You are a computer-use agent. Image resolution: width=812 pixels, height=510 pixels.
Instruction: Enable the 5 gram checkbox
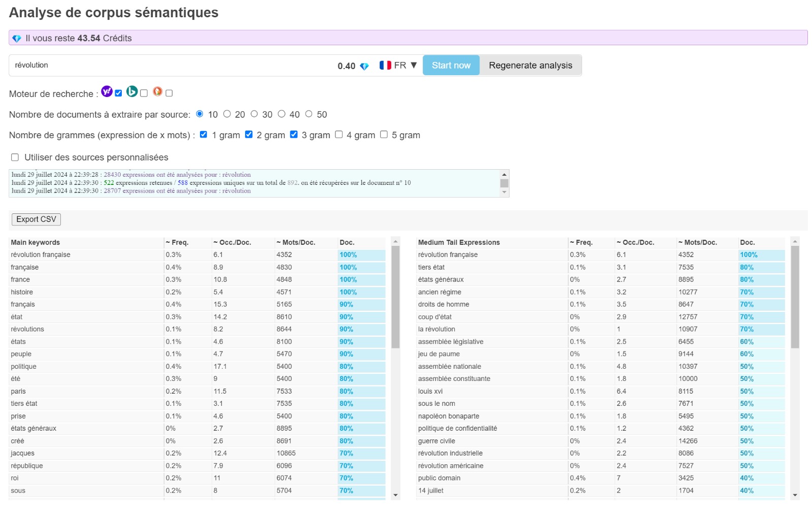tap(384, 134)
